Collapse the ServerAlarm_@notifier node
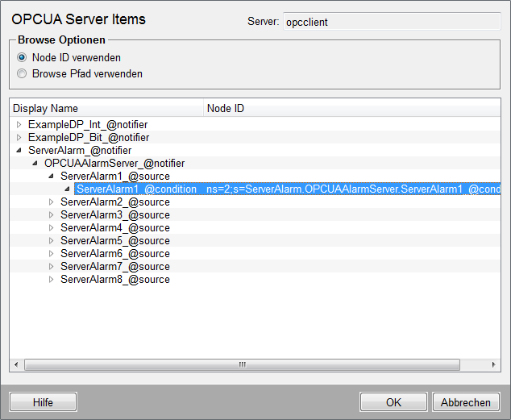The image size is (511, 420). click(19, 150)
